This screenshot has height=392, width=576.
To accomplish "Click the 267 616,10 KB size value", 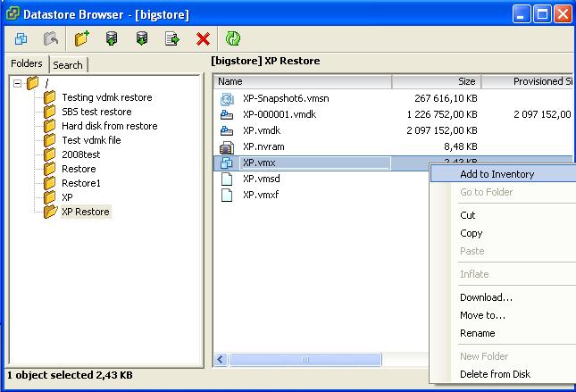I will coord(446,98).
